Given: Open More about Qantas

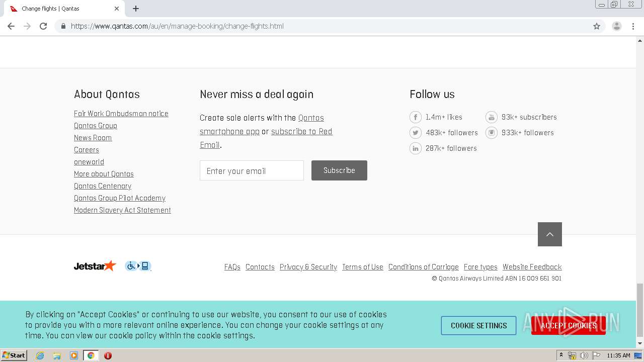Looking at the screenshot, I should click(x=104, y=174).
